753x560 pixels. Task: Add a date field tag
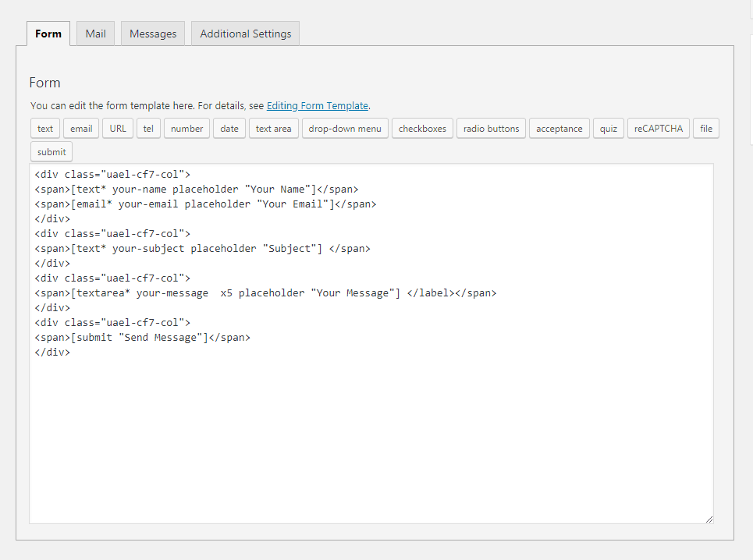pyautogui.click(x=229, y=129)
